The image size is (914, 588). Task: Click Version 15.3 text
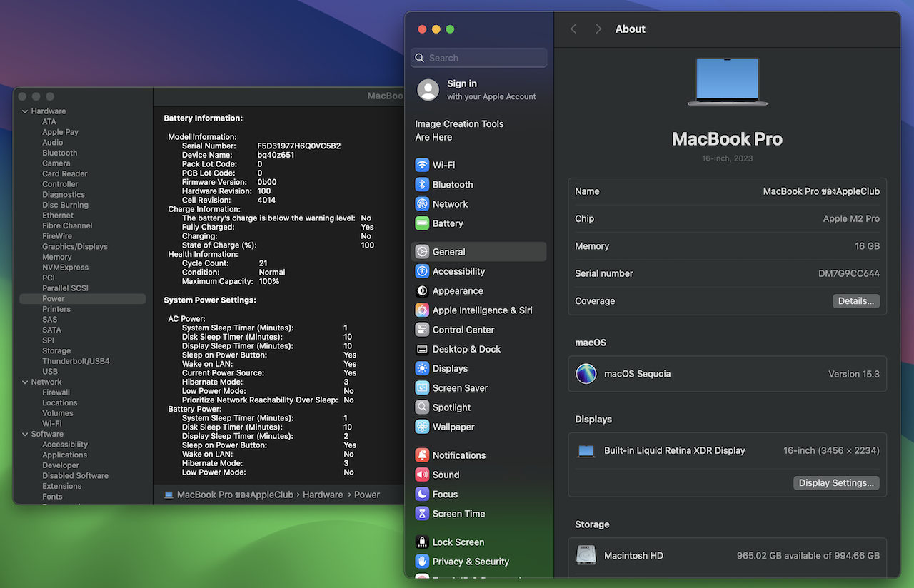854,374
